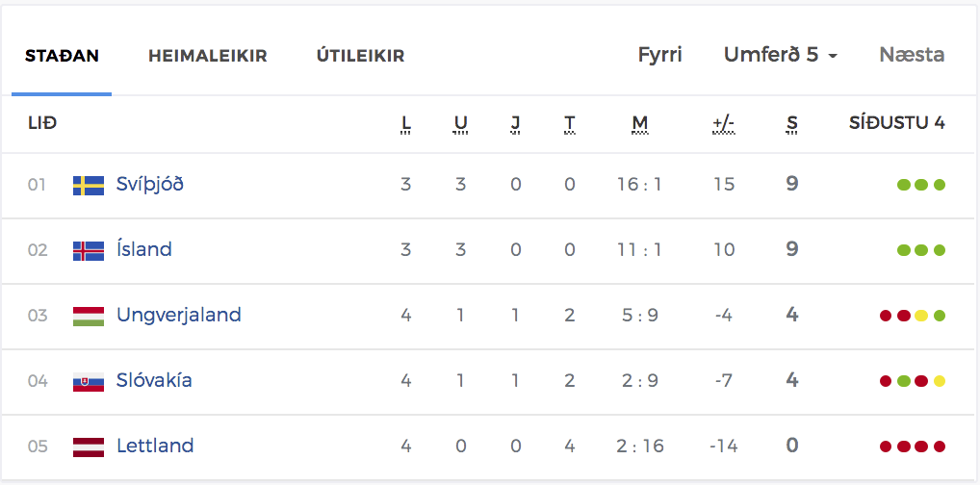Click the M column header abbreviation
The height and width of the screenshot is (485, 980).
[639, 124]
